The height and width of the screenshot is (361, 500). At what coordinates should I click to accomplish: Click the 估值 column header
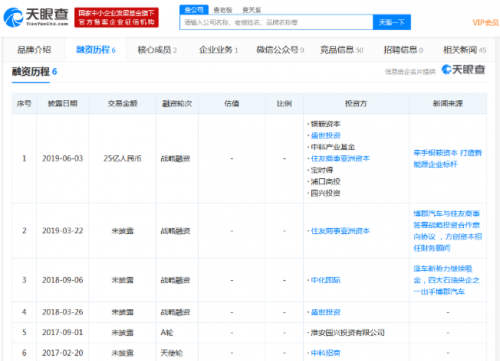(x=232, y=104)
